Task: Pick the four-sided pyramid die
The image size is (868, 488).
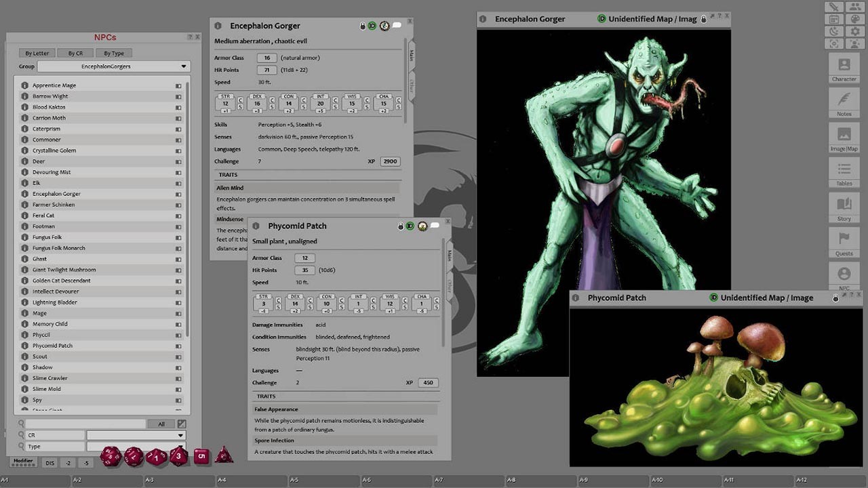Action: click(224, 455)
